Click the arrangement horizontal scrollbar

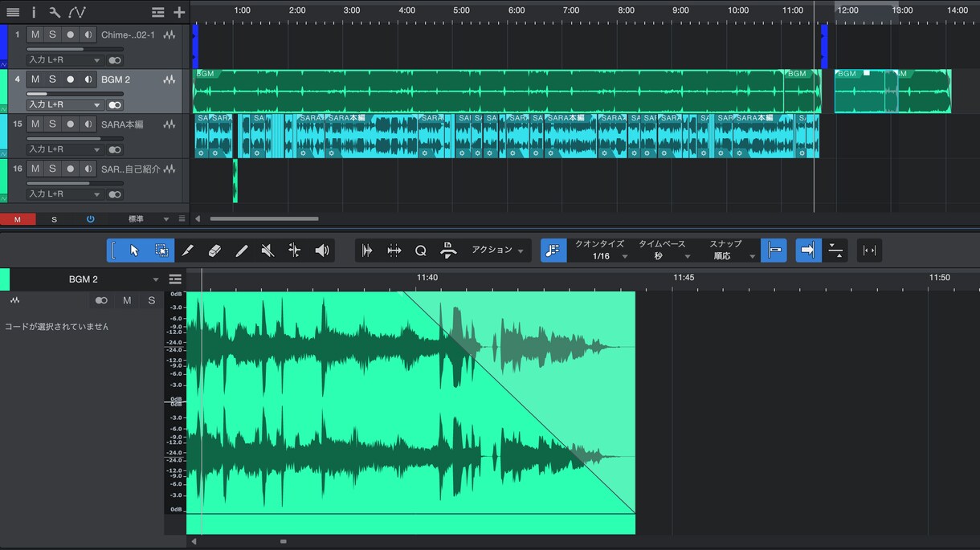point(263,218)
